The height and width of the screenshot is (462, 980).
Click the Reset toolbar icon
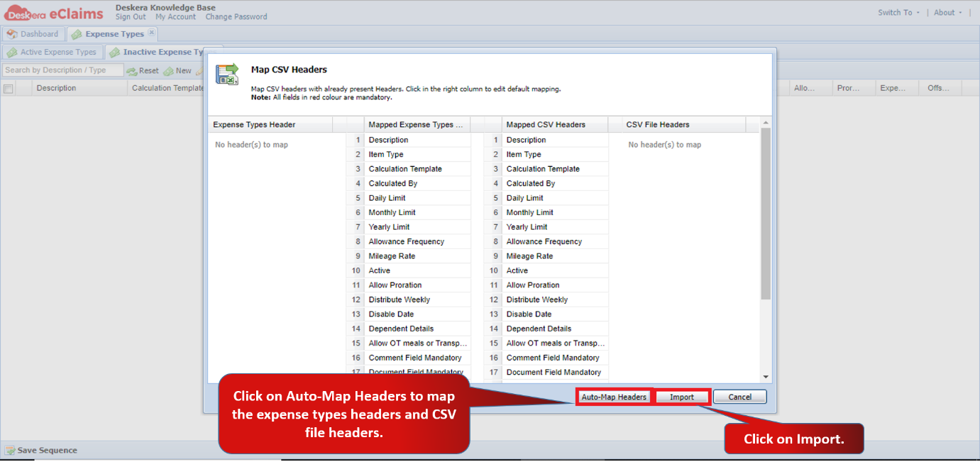coord(131,71)
